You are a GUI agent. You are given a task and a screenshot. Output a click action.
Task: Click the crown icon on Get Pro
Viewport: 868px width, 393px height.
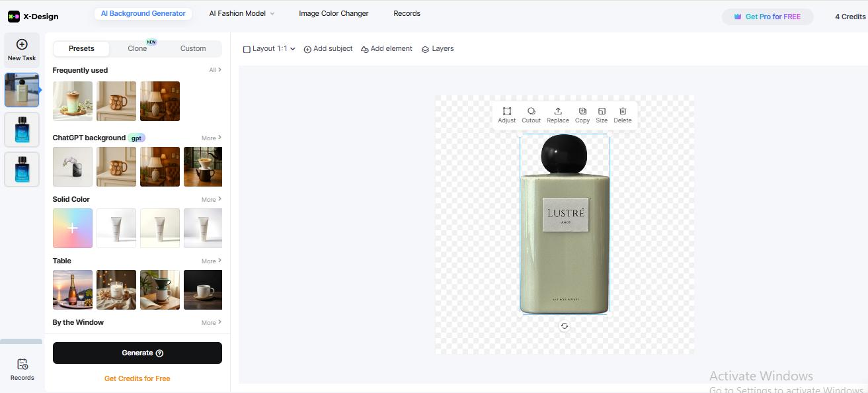pyautogui.click(x=739, y=17)
